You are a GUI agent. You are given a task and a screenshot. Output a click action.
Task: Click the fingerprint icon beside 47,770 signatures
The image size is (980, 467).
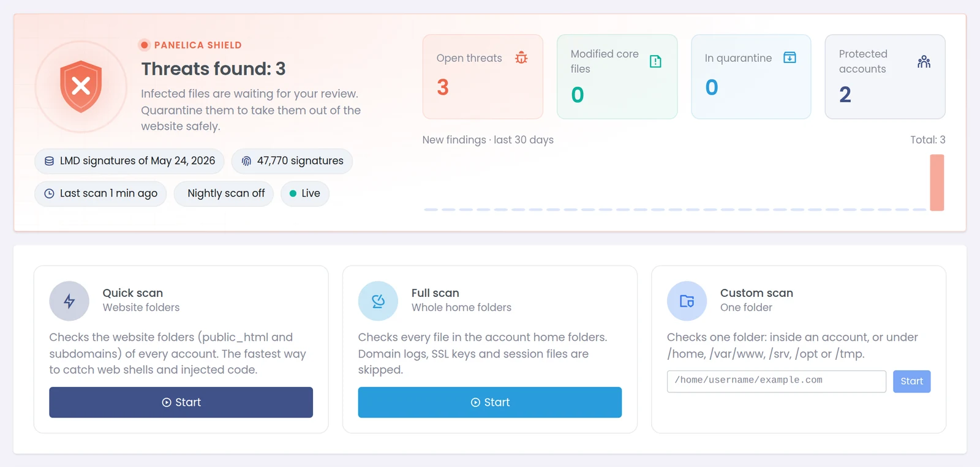[246, 161]
